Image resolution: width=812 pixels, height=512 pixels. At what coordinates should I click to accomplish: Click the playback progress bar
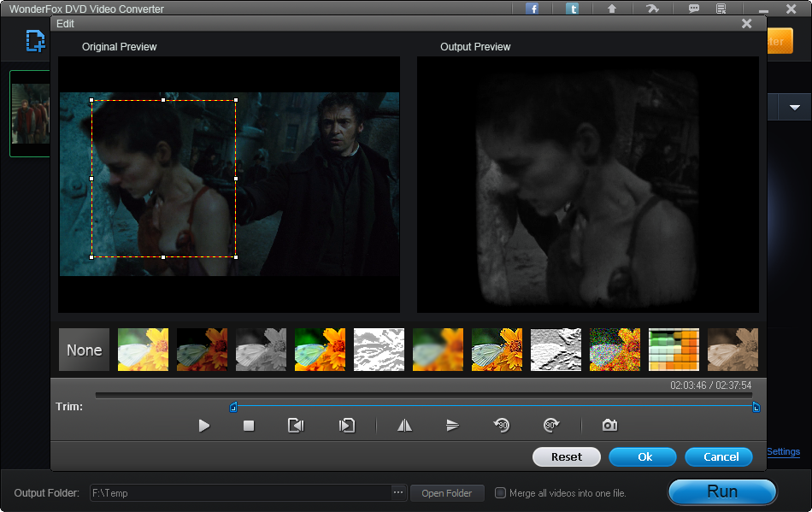tap(424, 396)
